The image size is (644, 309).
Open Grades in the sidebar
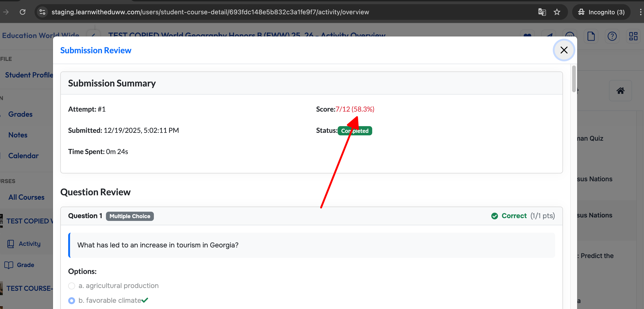tap(20, 114)
